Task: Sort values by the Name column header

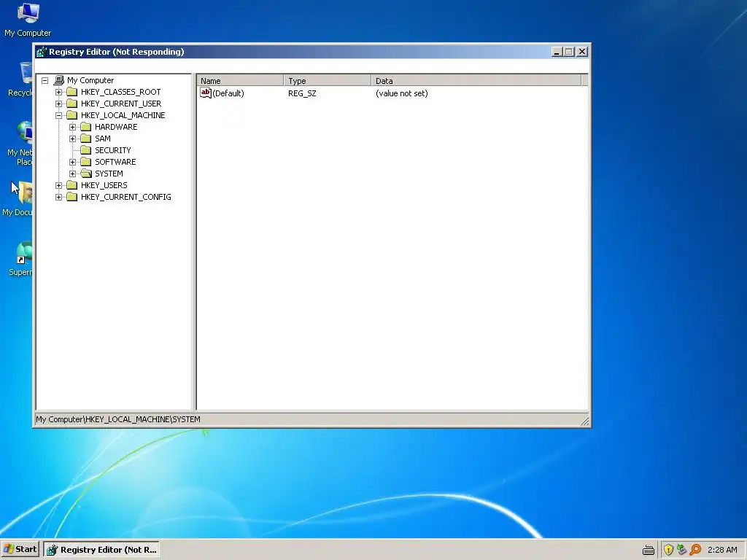Action: click(240, 80)
